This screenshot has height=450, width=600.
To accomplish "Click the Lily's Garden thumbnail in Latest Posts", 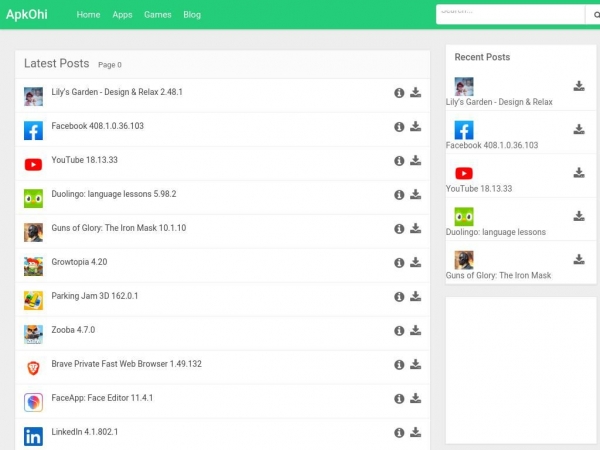I will (x=33, y=96).
